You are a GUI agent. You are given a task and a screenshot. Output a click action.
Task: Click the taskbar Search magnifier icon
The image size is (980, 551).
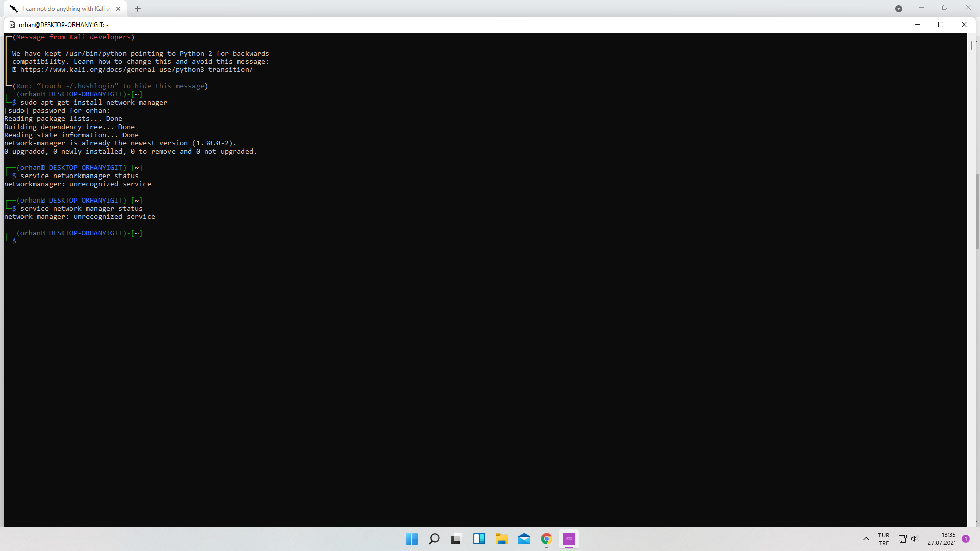click(x=434, y=539)
